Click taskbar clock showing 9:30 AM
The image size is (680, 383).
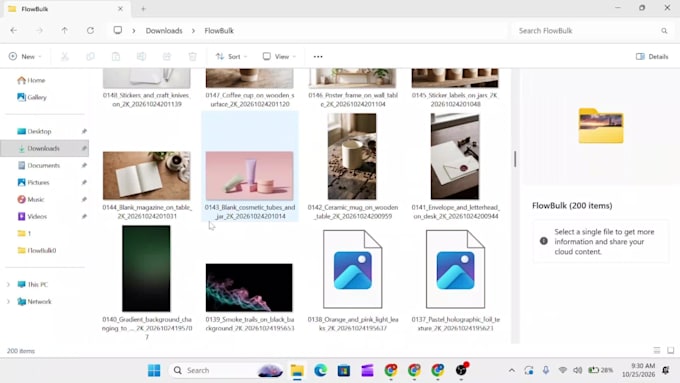pos(638,370)
